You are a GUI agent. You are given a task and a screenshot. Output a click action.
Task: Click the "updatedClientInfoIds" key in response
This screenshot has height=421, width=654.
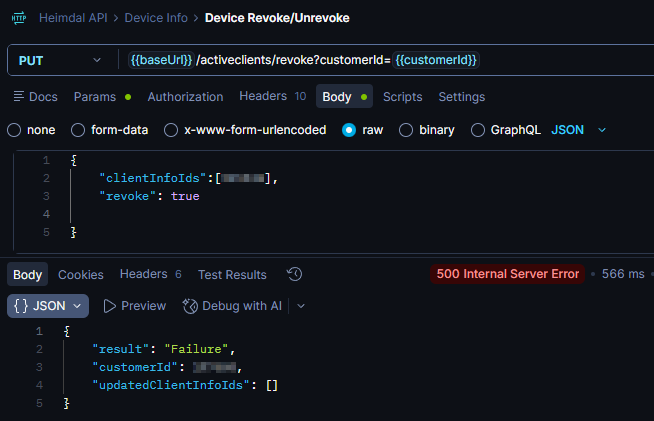[171, 385]
